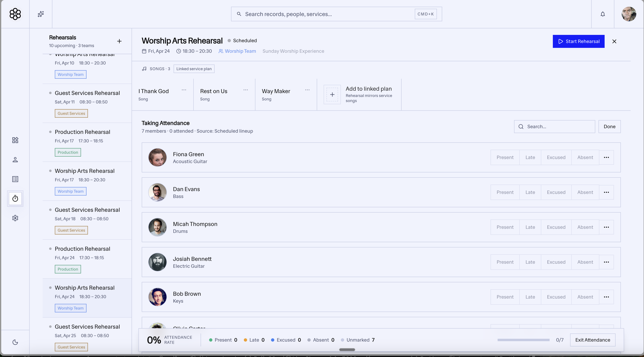Click Production tag under Apr 17

point(68,153)
